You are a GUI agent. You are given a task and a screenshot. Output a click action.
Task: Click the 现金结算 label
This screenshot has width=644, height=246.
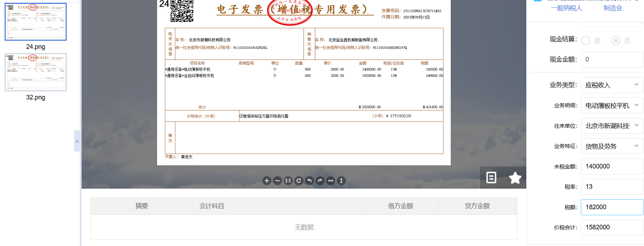[x=563, y=39]
